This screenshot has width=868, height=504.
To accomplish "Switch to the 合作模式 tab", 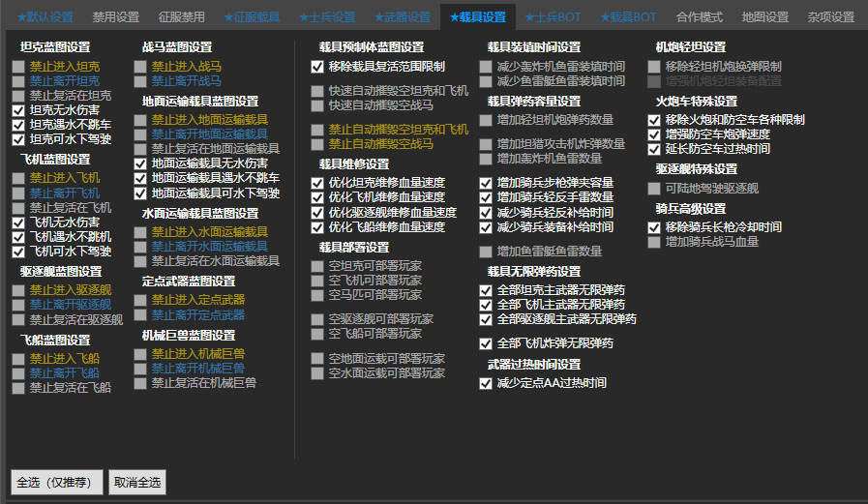I will click(700, 17).
